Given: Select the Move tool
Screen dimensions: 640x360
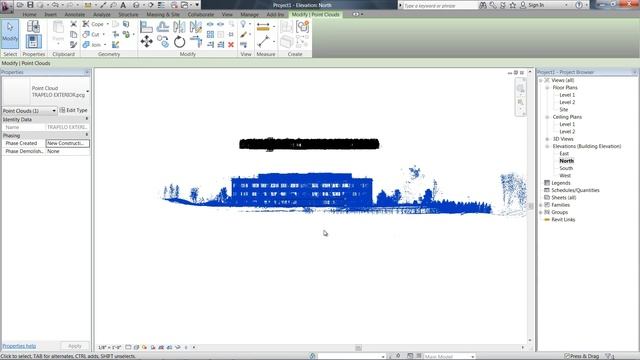Looking at the screenshot, I should tap(147, 42).
